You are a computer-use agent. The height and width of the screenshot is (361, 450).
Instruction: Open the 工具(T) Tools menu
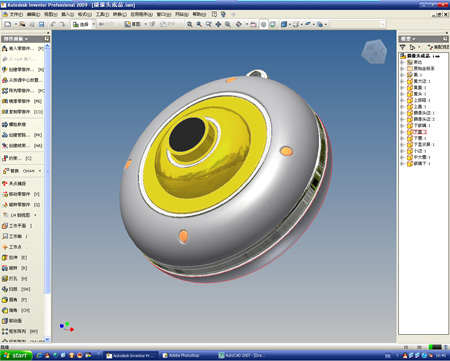point(102,14)
